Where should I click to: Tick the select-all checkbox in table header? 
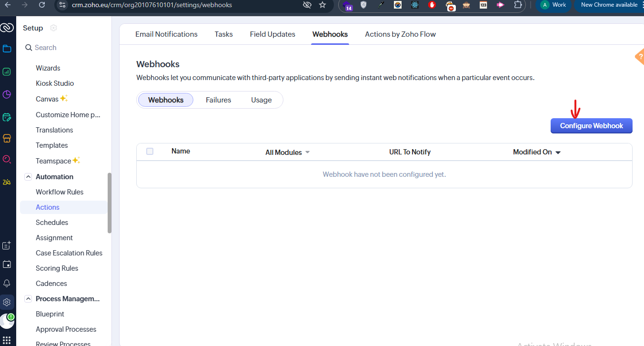click(x=150, y=152)
